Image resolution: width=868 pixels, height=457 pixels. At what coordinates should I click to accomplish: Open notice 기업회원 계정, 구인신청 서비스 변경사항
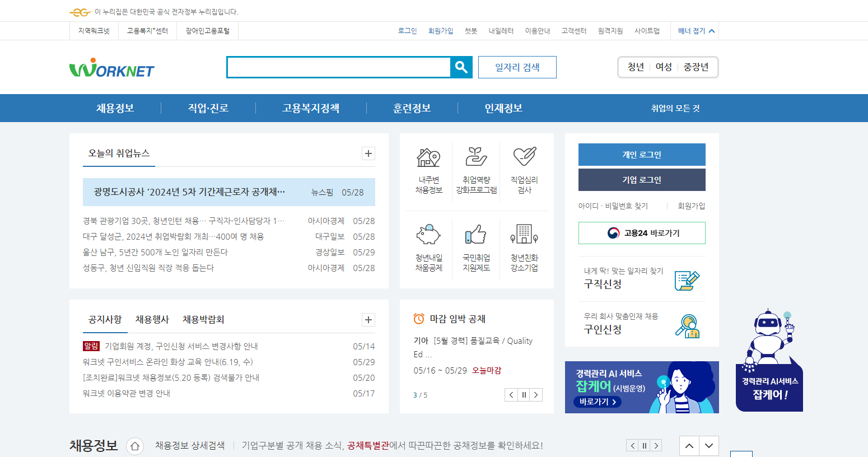[x=181, y=347]
